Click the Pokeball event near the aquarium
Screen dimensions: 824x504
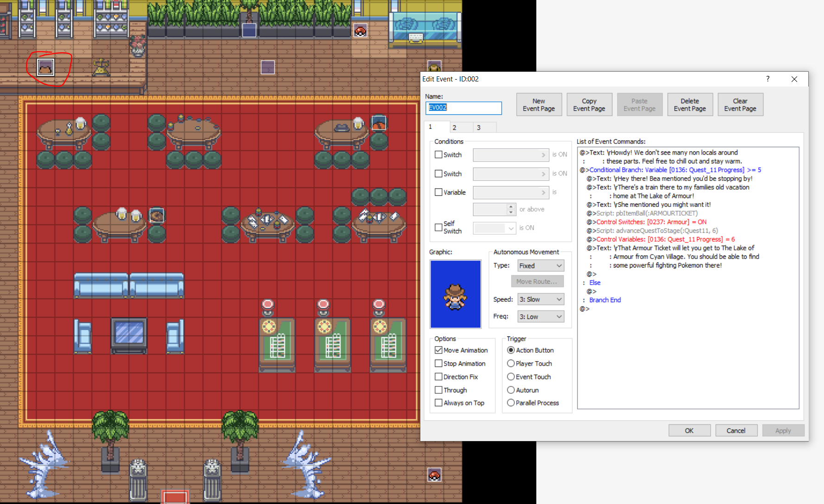pos(360,31)
